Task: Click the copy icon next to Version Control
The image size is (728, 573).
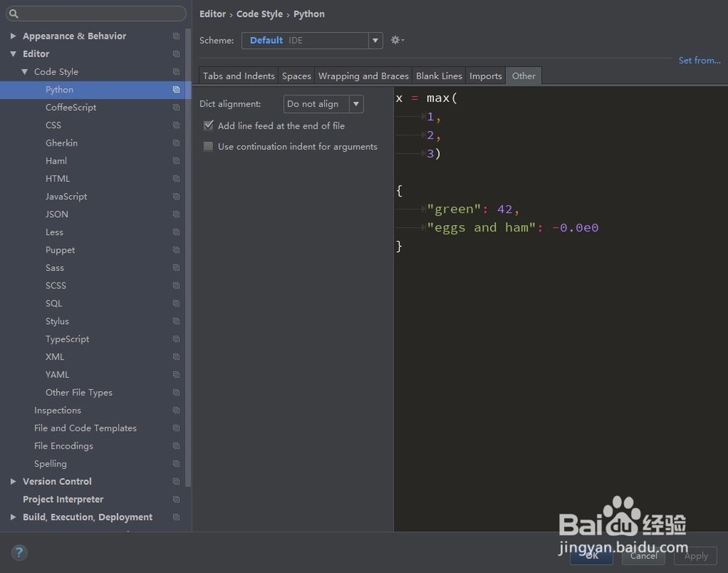Action: coord(176,481)
